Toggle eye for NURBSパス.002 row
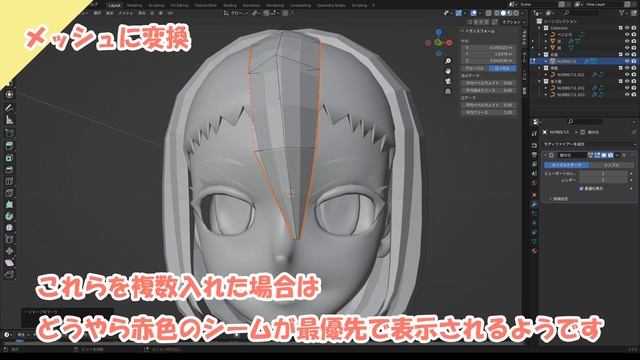Image resolution: width=640 pixels, height=360 pixels. tap(627, 88)
